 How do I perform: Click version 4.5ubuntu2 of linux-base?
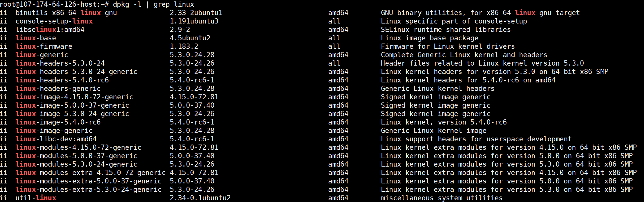[x=190, y=38]
